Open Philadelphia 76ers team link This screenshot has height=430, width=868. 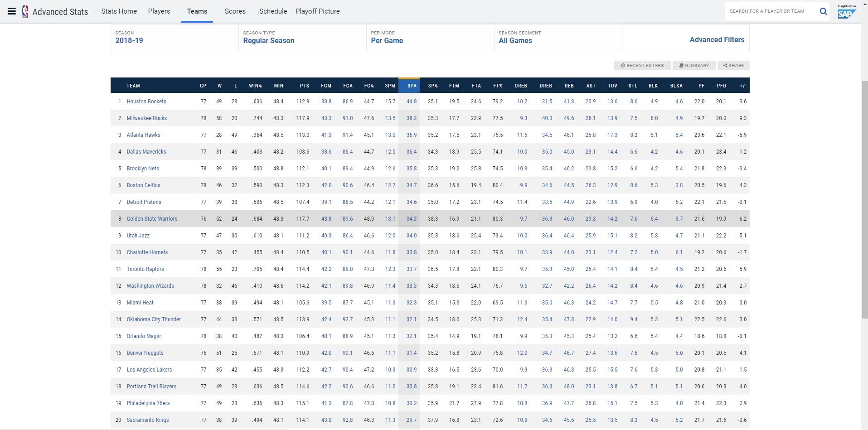(148, 403)
